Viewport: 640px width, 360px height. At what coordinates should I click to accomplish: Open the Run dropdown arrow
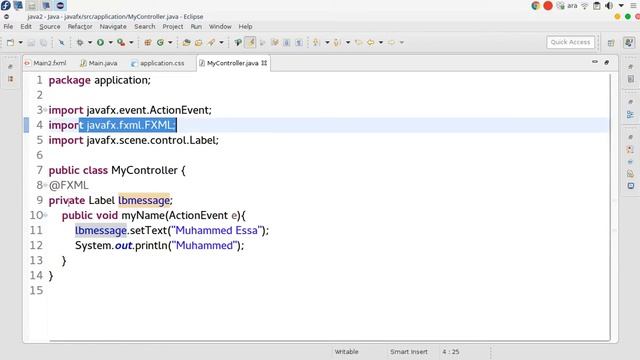point(110,42)
